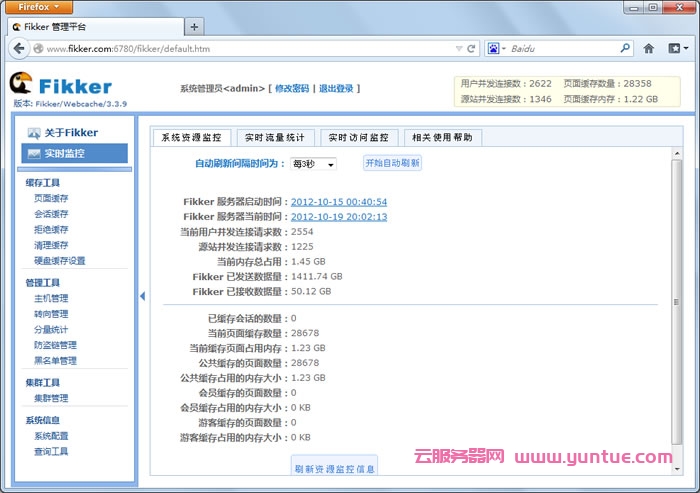Click the 开始自动刷新 button
This screenshot has height=493, width=700.
[392, 163]
